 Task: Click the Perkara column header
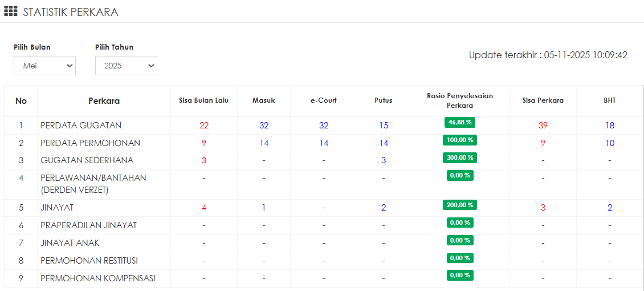(104, 101)
